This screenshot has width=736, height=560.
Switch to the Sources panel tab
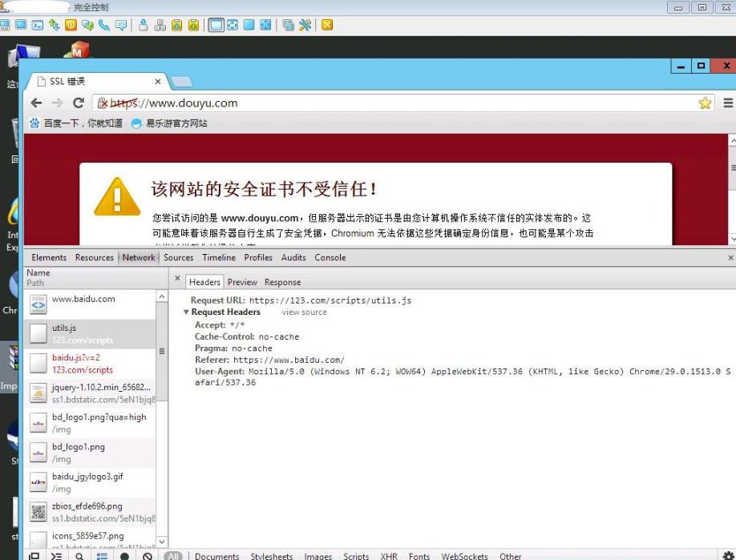(x=178, y=257)
